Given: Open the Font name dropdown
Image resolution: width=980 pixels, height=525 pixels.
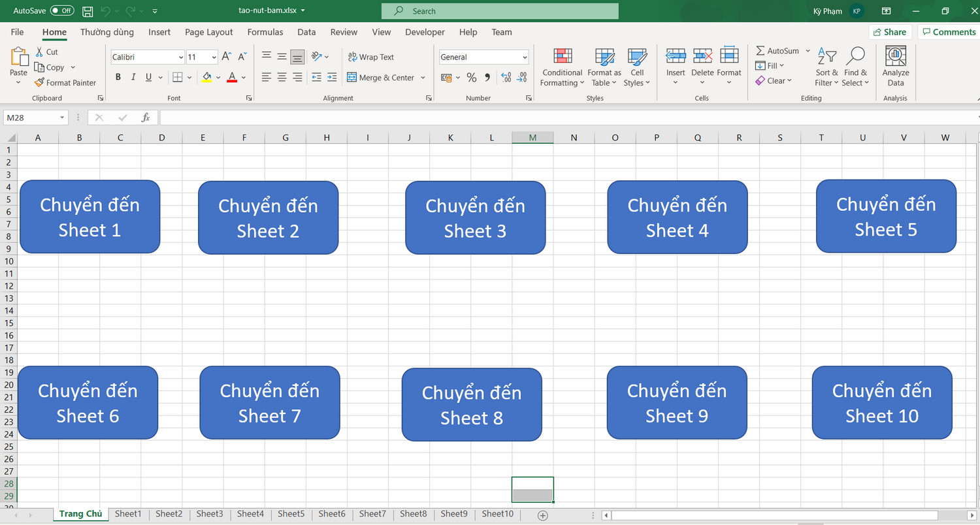Looking at the screenshot, I should click(x=182, y=57).
